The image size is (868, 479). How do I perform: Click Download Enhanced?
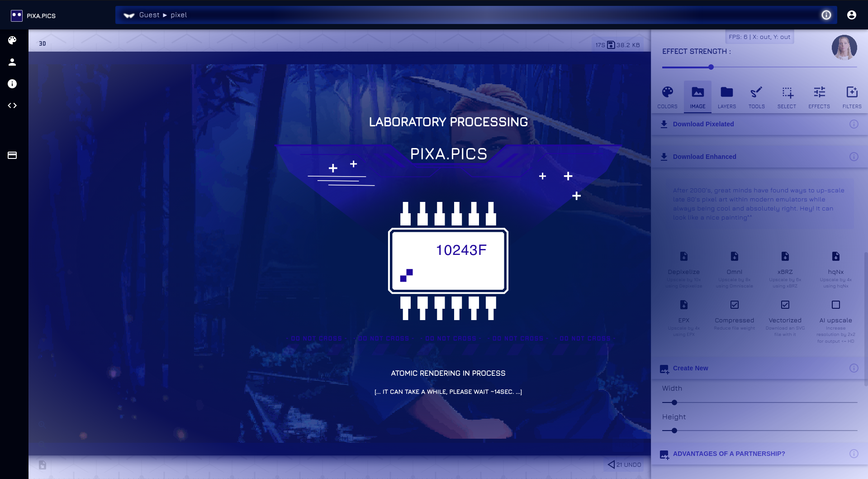click(704, 157)
